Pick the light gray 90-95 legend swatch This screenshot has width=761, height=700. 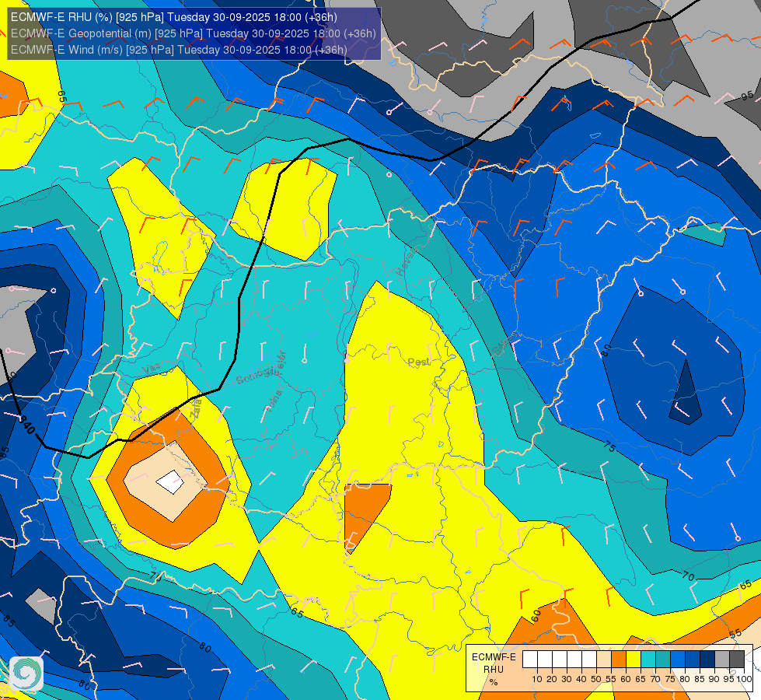click(x=722, y=660)
